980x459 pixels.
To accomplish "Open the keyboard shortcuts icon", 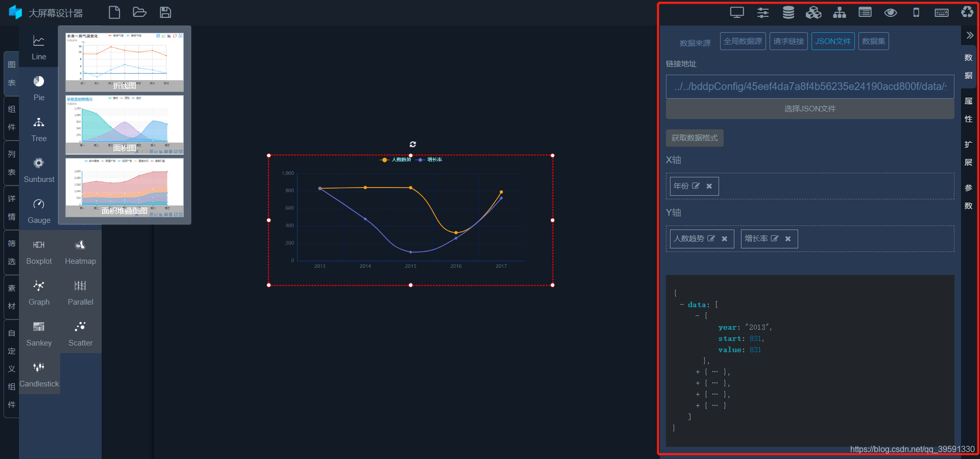I will pyautogui.click(x=942, y=12).
